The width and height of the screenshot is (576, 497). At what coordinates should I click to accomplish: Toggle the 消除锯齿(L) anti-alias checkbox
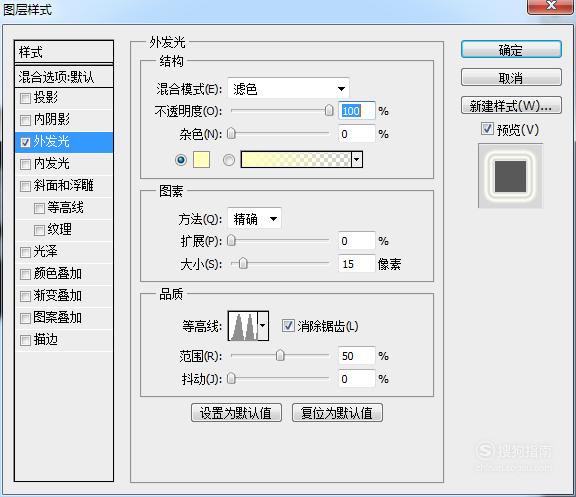288,325
